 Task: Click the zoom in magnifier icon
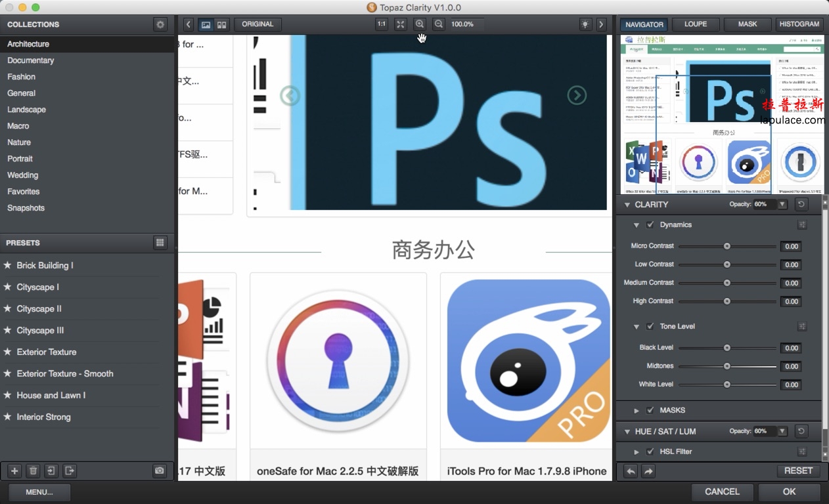pyautogui.click(x=420, y=24)
